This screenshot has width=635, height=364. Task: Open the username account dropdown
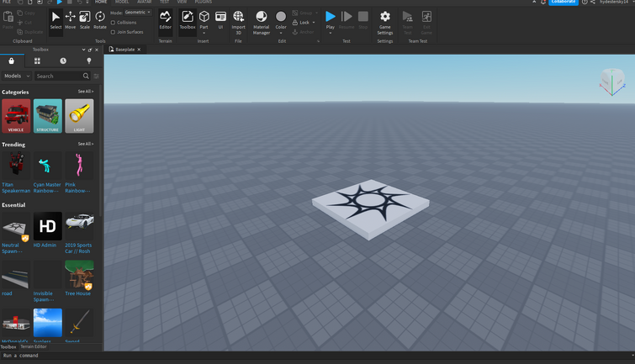coord(616,2)
